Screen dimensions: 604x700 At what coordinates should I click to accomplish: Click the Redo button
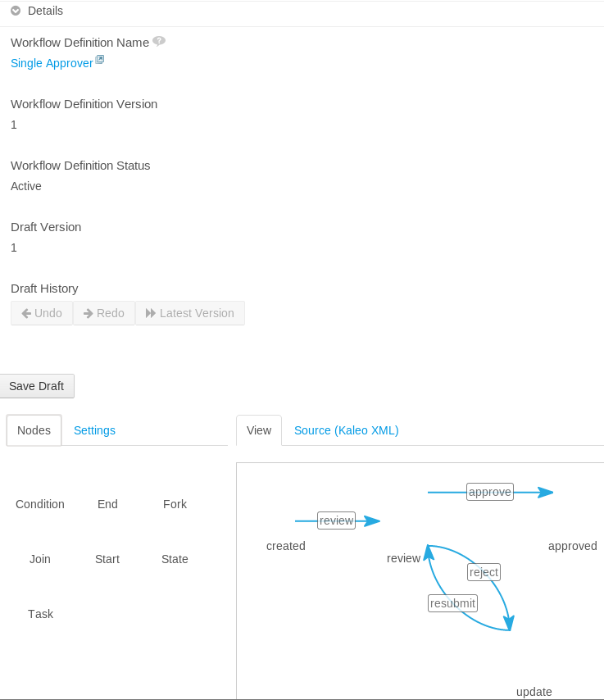[103, 313]
